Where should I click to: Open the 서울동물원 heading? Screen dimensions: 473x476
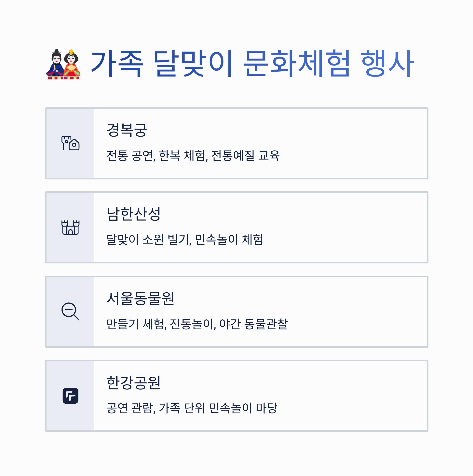(x=141, y=298)
